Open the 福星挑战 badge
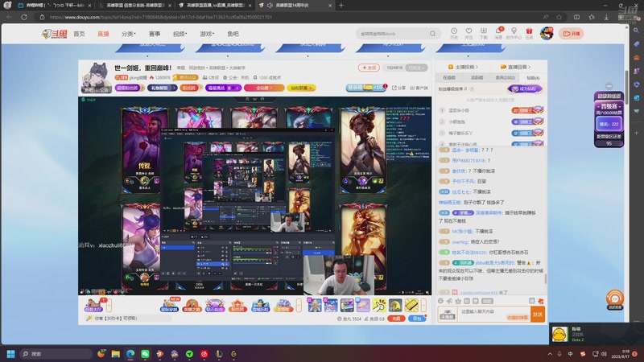The height and width of the screenshot is (362, 644). pos(223,88)
